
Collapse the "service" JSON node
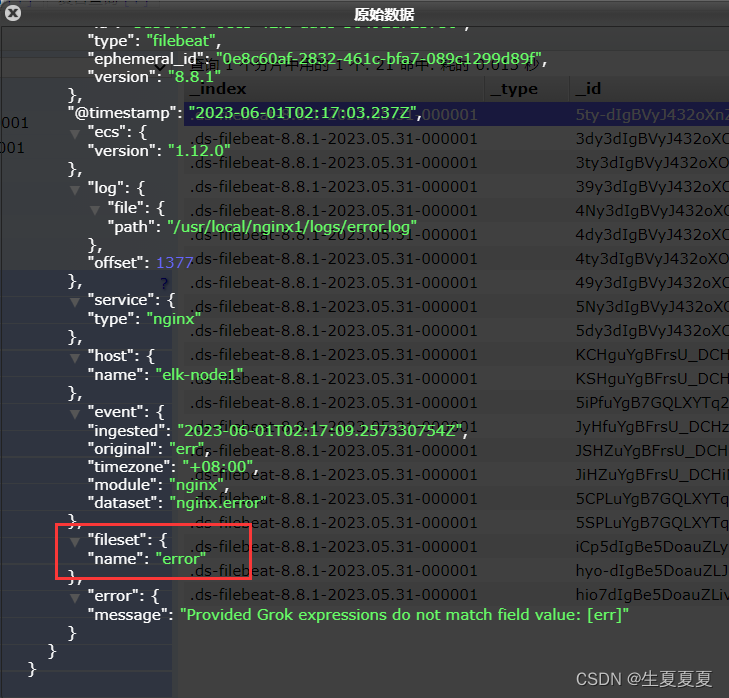[74, 302]
